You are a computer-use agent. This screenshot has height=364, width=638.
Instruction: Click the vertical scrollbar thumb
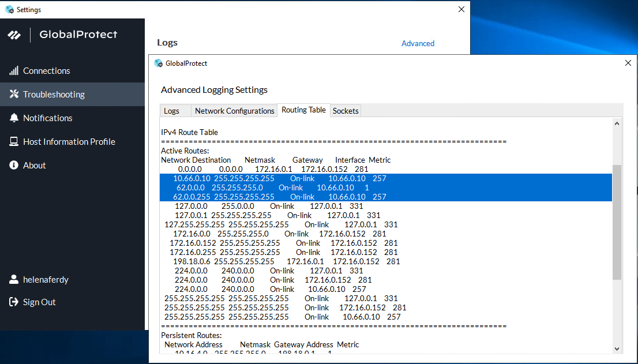point(617,222)
